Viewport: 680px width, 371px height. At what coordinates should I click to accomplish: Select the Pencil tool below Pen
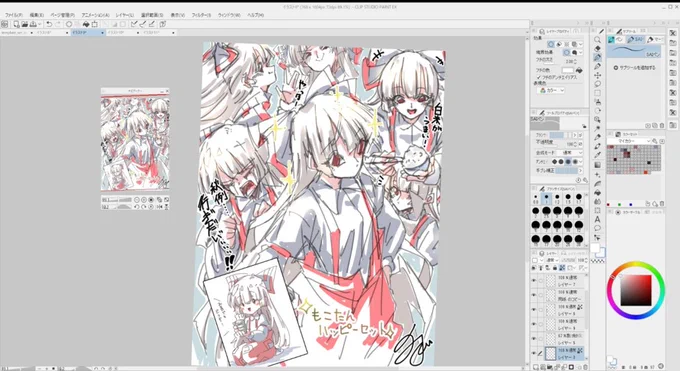pos(598,66)
